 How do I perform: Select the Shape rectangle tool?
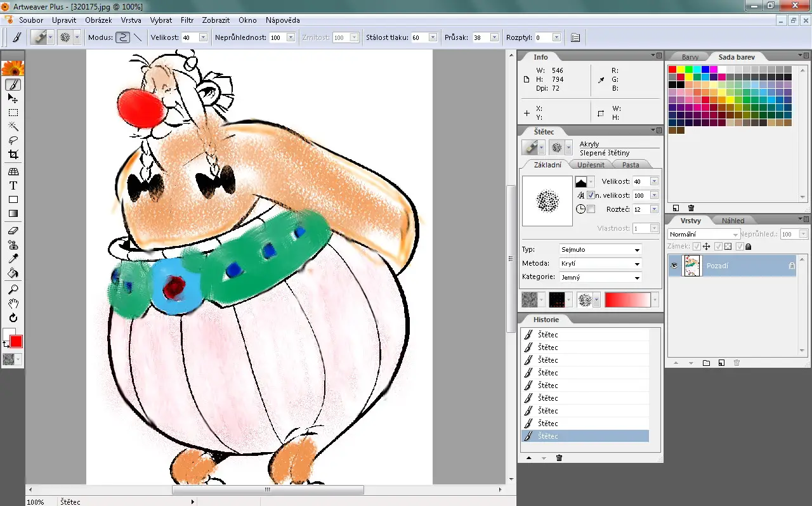[x=13, y=199]
